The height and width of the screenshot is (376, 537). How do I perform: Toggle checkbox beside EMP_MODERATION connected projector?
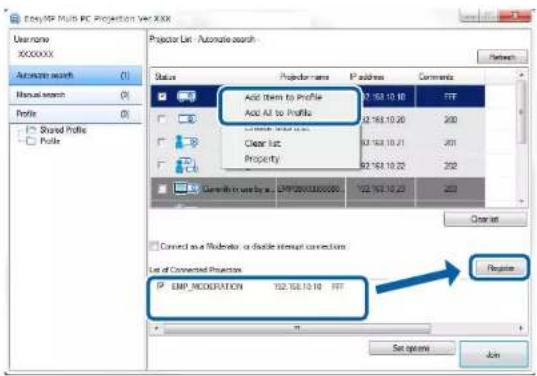pyautogui.click(x=160, y=286)
